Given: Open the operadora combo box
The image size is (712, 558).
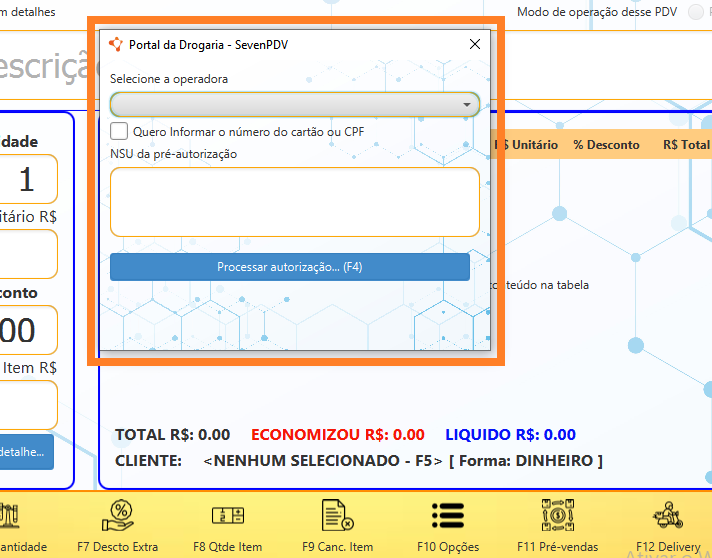Looking at the screenshot, I should 290,104.
